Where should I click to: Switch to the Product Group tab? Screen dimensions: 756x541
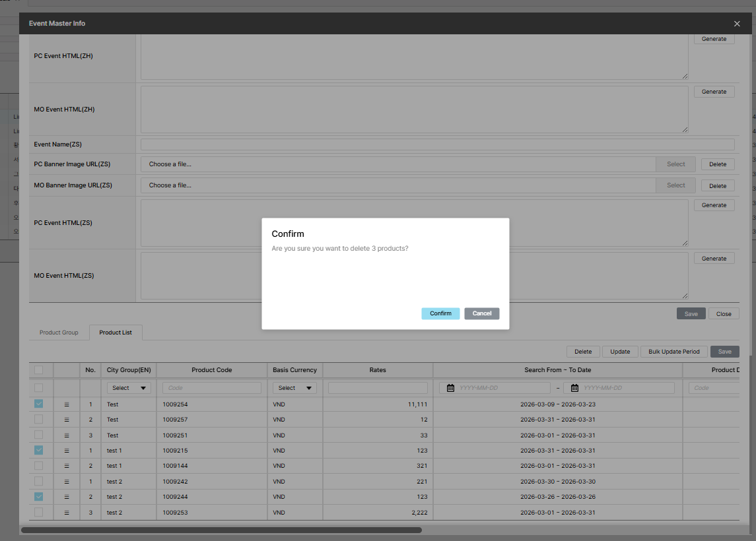(59, 333)
